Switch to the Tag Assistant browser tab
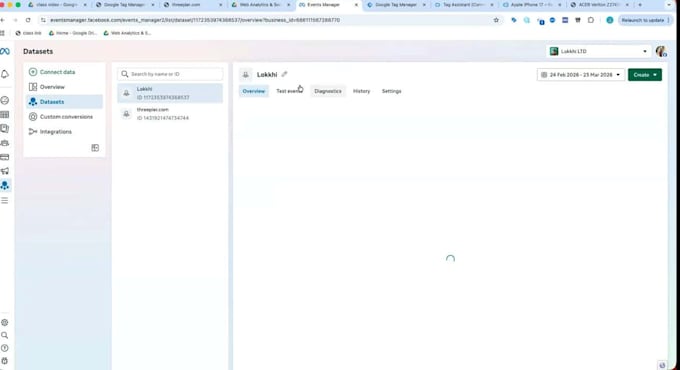The height and width of the screenshot is (370, 680). click(x=463, y=5)
